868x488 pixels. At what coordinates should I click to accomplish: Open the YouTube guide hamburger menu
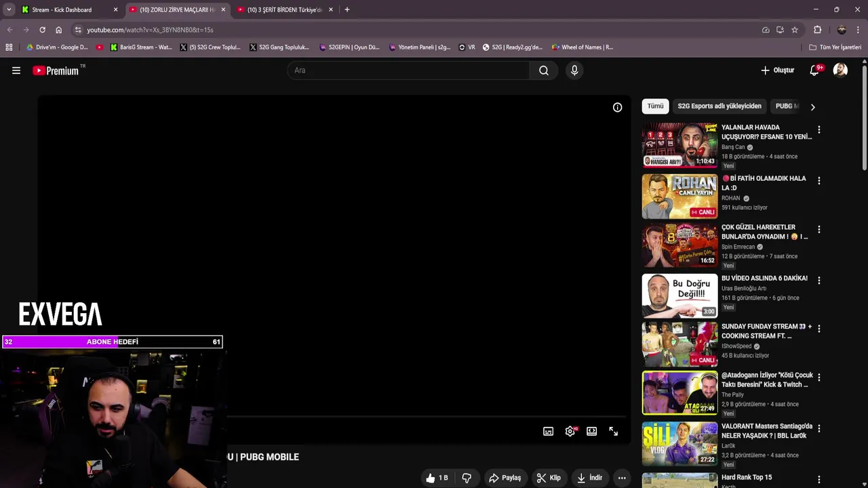coord(16,70)
